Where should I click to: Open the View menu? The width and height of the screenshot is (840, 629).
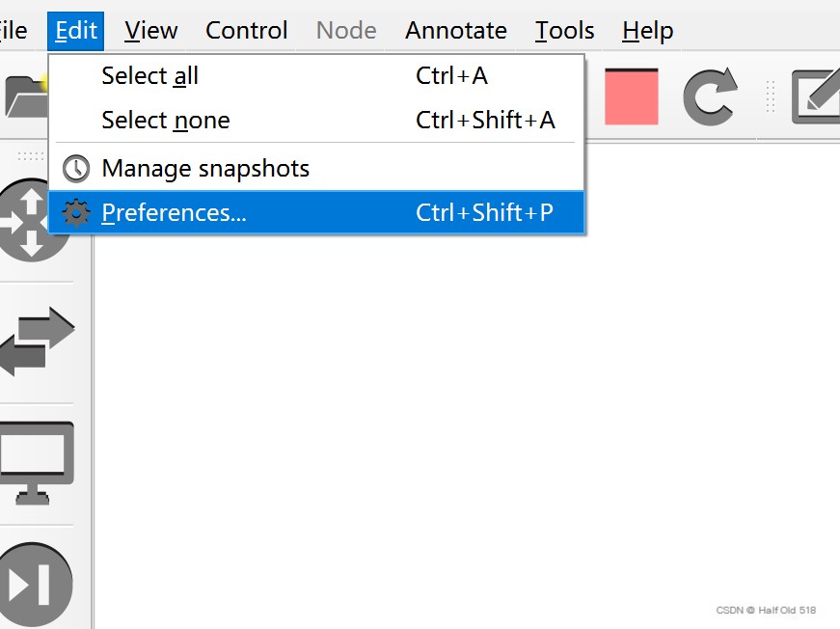click(x=151, y=31)
